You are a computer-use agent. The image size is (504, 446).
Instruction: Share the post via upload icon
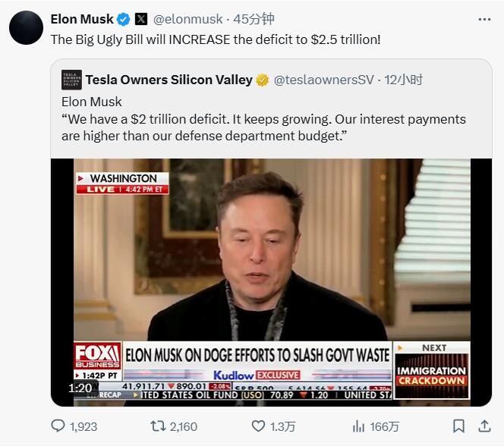pyautogui.click(x=484, y=426)
